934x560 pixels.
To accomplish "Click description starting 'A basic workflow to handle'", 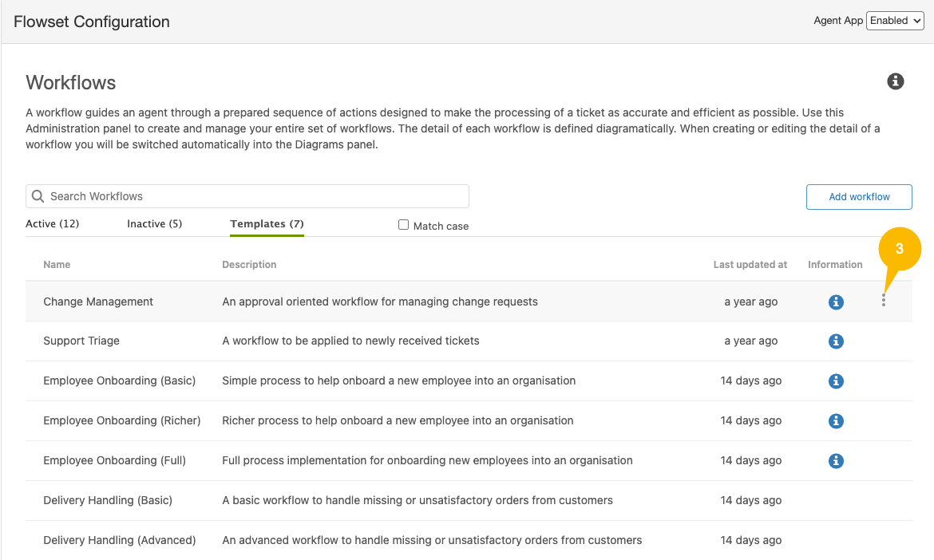I will click(x=418, y=500).
